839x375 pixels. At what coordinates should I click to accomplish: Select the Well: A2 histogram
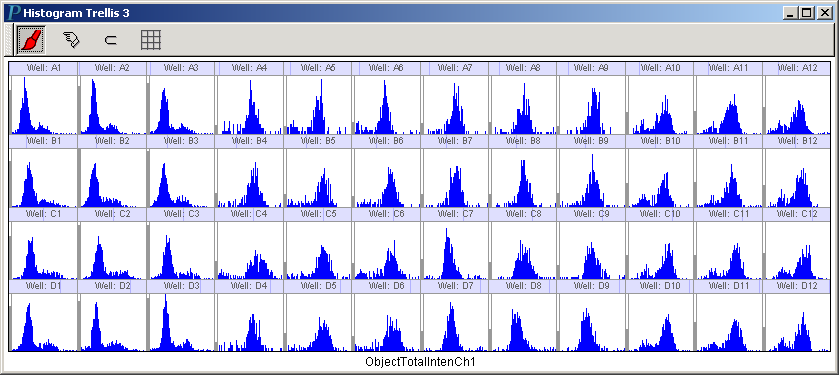[112, 105]
